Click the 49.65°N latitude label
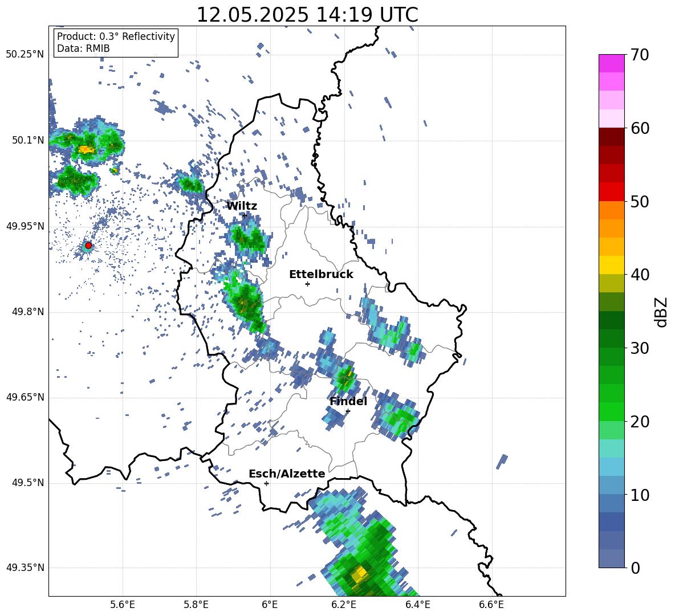 point(25,398)
